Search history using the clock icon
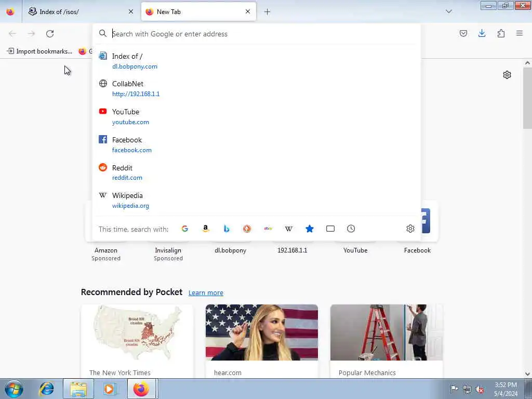This screenshot has height=399, width=532. [351, 229]
